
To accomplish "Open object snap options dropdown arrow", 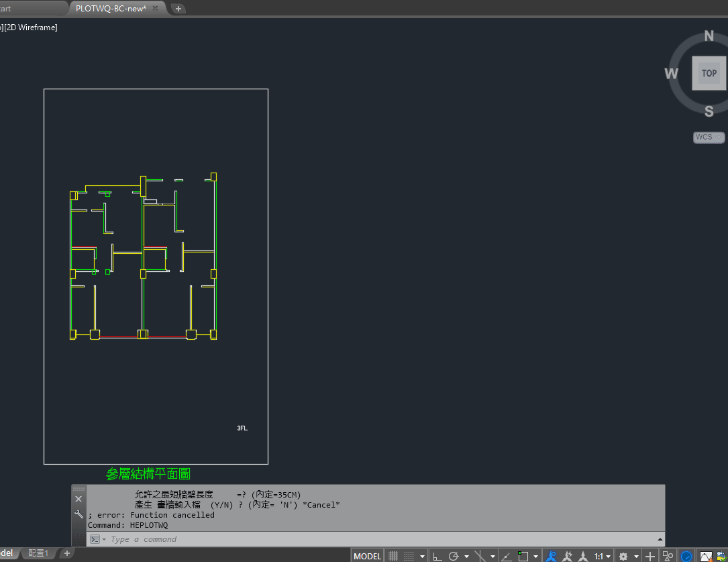I will (536, 556).
